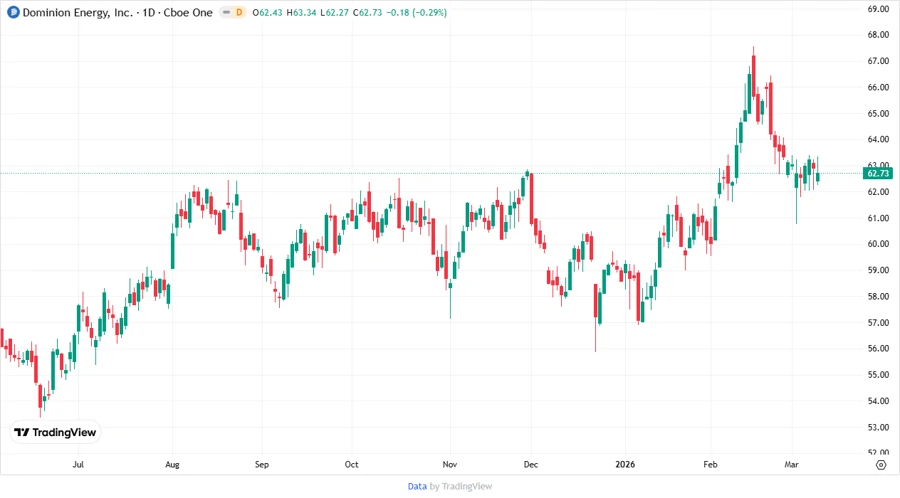Click the 69.00 price axis label
The image size is (900, 498).
tap(878, 9)
